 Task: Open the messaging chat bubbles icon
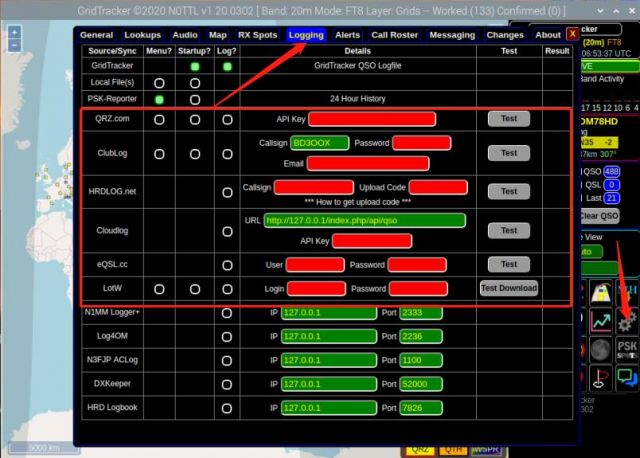627,378
